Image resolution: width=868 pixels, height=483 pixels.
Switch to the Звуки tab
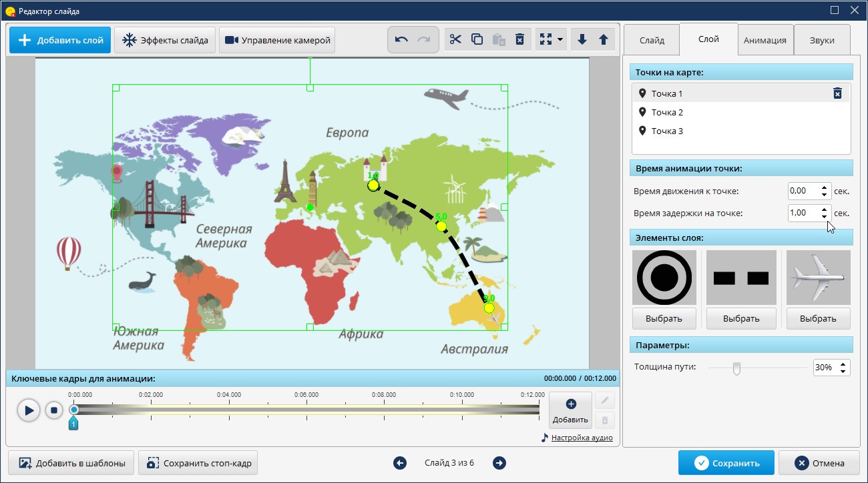point(822,40)
